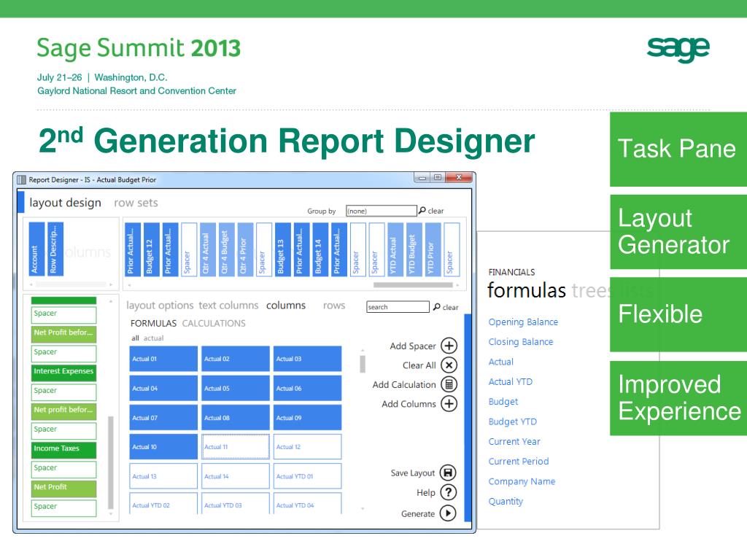
Task: Switch to the CALCULATIONS section
Action: pos(214,323)
